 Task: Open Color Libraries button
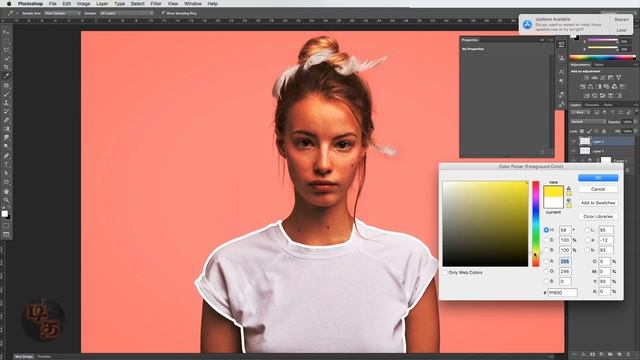[598, 216]
